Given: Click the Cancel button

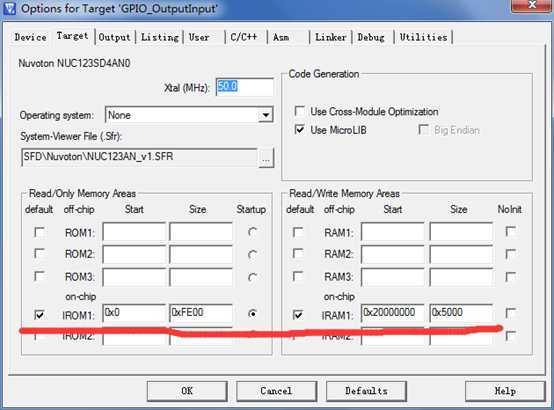Looking at the screenshot, I should 276,391.
